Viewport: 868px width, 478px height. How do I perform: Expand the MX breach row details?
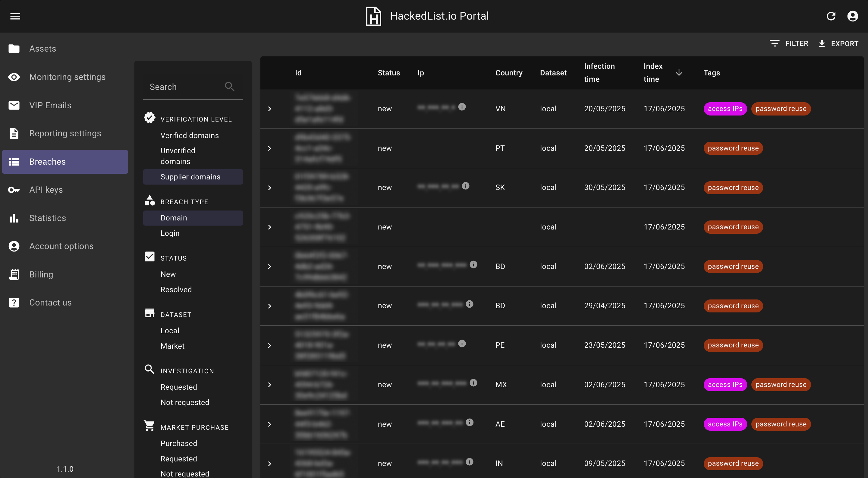coord(269,385)
